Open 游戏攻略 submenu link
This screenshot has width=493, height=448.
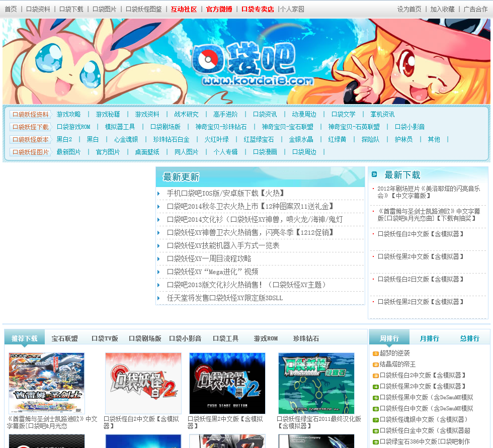(68, 114)
